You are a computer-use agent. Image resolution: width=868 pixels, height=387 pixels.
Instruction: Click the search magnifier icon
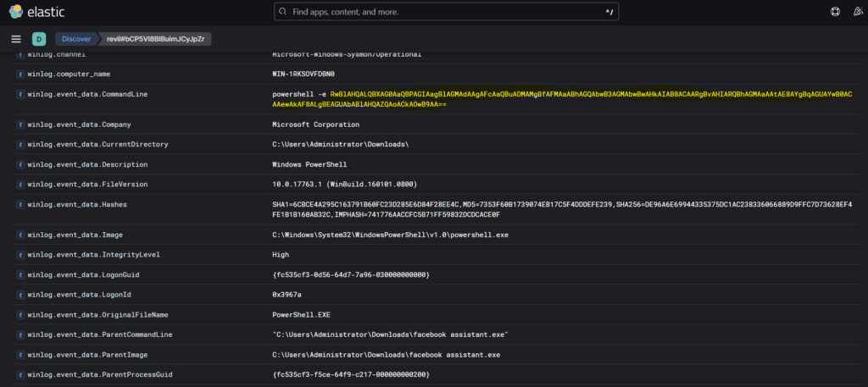pyautogui.click(x=282, y=12)
